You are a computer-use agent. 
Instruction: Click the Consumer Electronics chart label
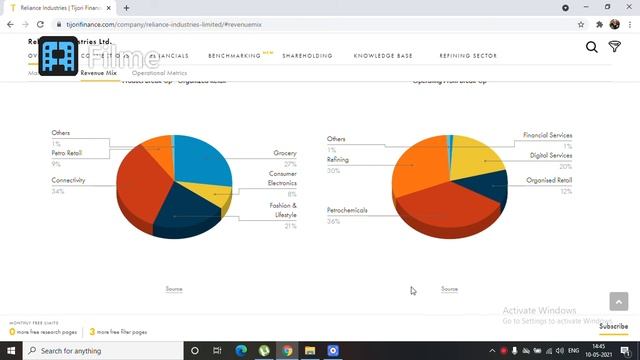point(282,178)
